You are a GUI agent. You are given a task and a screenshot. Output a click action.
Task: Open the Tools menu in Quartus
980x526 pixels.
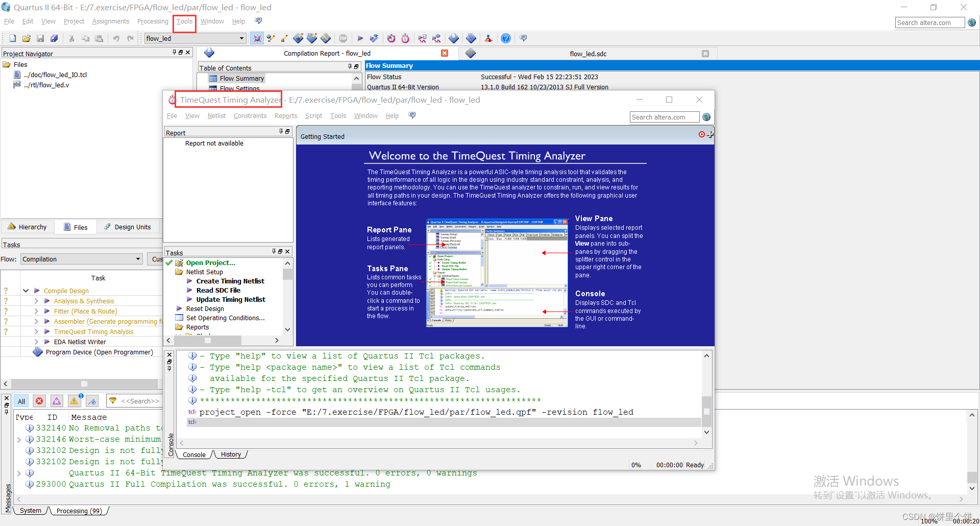[185, 21]
